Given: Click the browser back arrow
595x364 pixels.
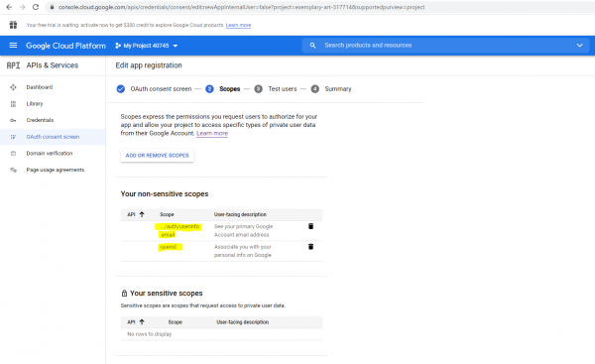Looking at the screenshot, I should (x=9, y=7).
